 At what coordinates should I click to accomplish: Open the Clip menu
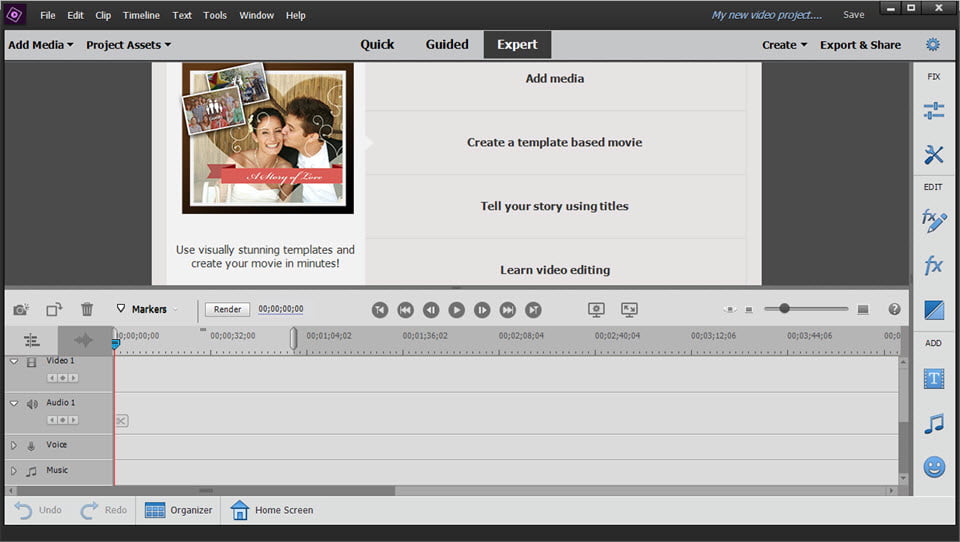pos(103,15)
